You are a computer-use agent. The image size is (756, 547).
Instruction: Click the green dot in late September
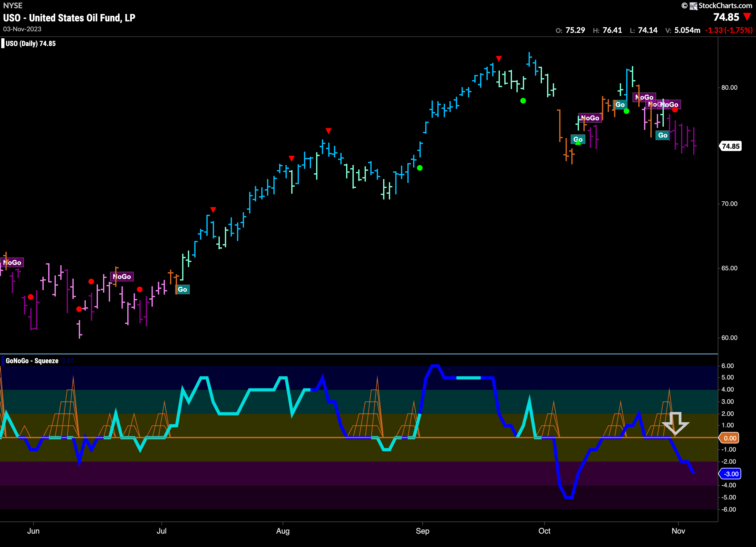click(523, 101)
